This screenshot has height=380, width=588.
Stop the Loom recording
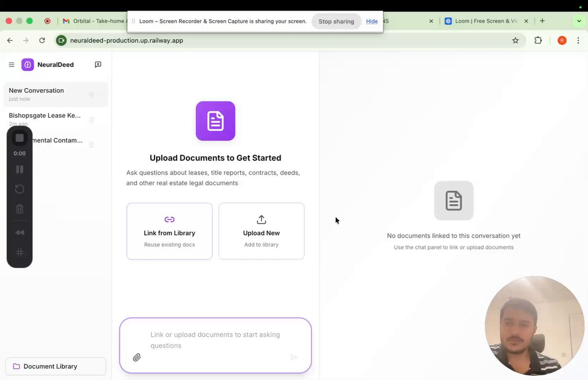(20, 138)
